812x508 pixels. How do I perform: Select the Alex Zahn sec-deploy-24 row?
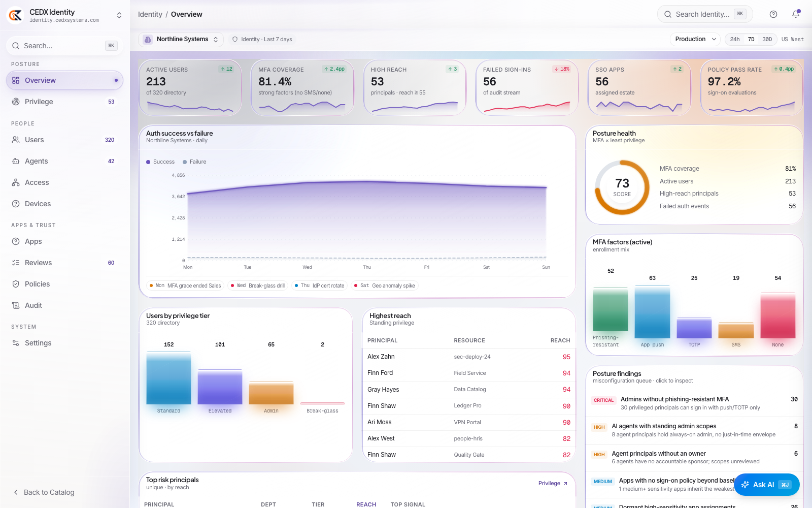[x=469, y=357]
